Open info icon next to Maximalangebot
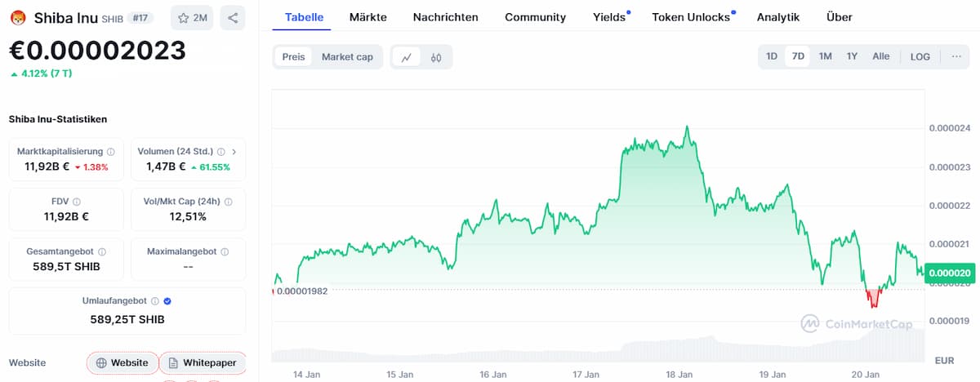Image resolution: width=980 pixels, height=382 pixels. (x=225, y=252)
